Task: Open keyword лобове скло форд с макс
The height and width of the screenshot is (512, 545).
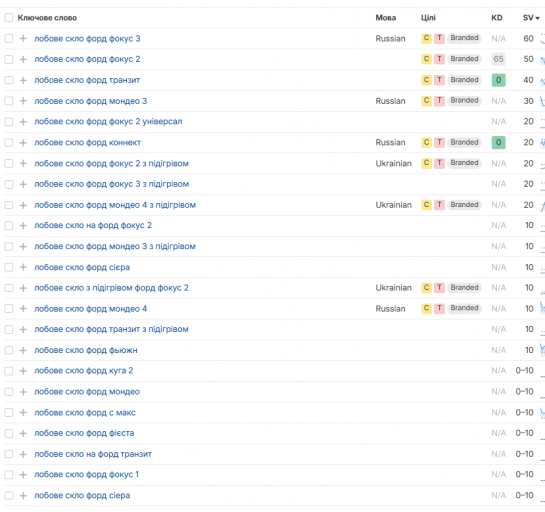Action: pyautogui.click(x=85, y=413)
